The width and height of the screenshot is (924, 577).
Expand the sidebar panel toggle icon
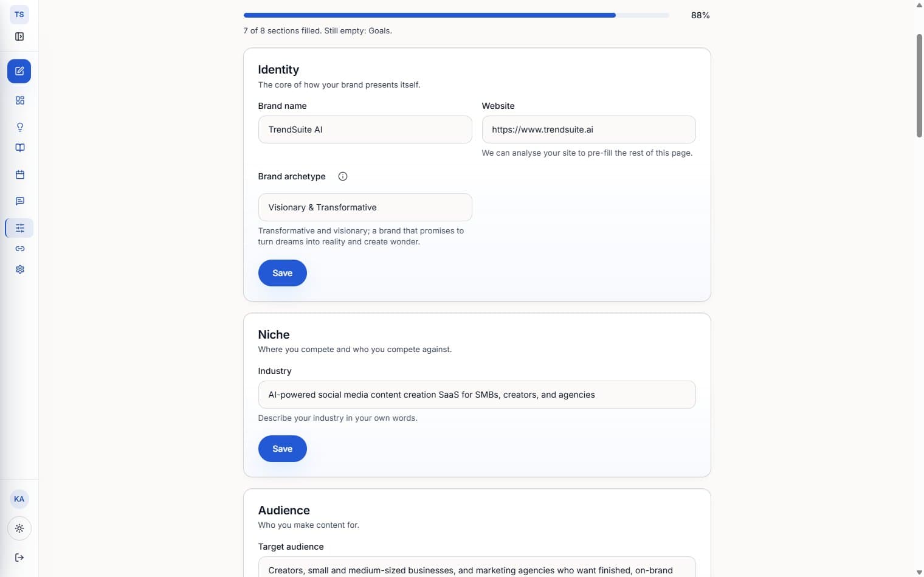pyautogui.click(x=19, y=36)
